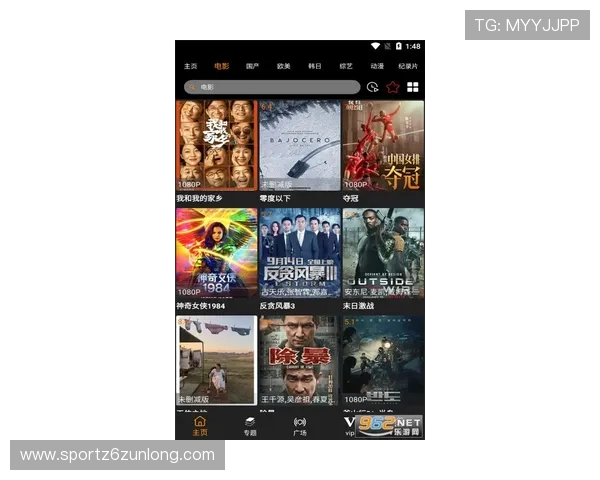Image resolution: width=600 pixels, height=480 pixels.
Task: Tap the battery icon in status bar
Action: click(398, 46)
